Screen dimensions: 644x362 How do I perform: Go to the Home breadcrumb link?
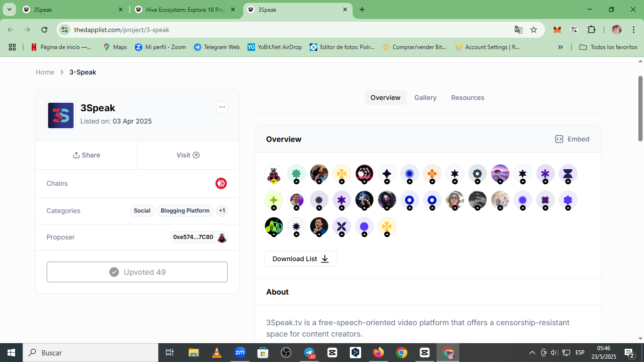click(45, 72)
